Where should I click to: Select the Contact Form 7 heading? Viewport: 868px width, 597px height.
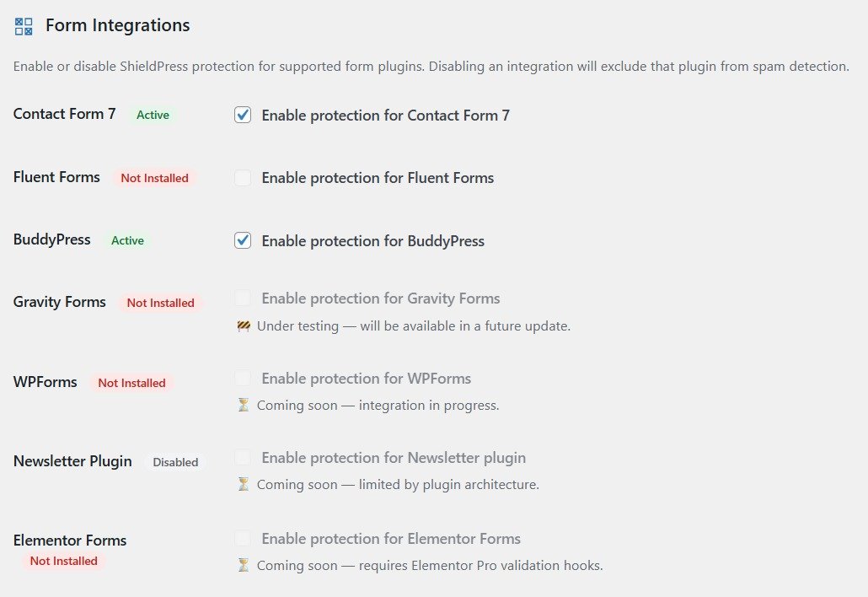point(64,114)
